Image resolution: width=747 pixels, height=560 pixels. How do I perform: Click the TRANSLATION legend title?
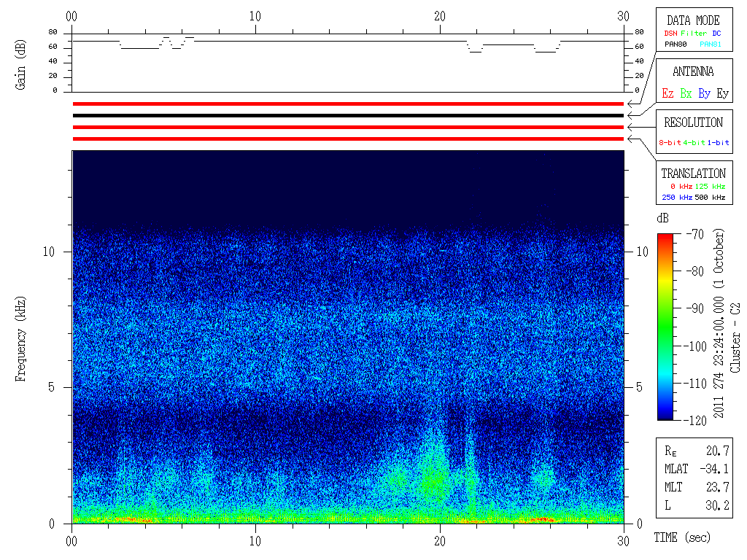tap(693, 174)
